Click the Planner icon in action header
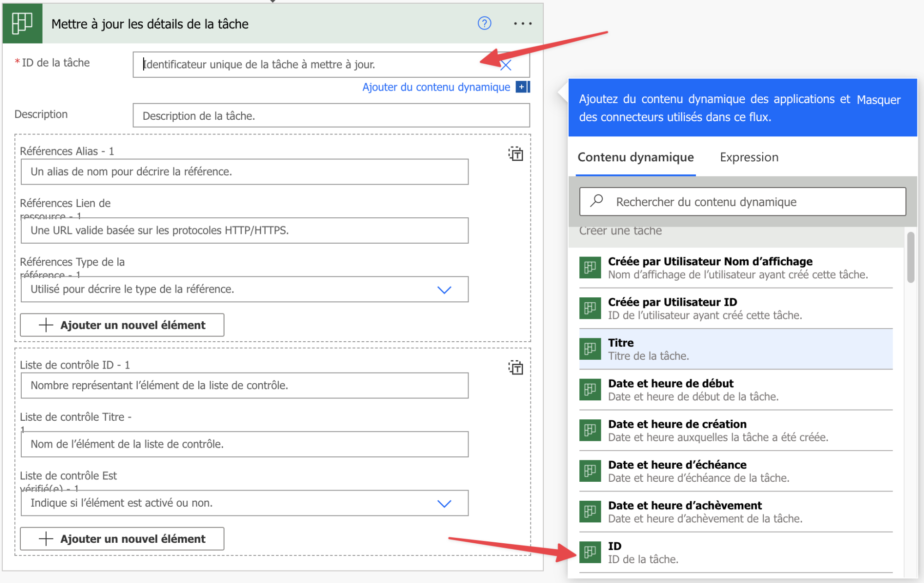This screenshot has height=583, width=924. pos(22,23)
